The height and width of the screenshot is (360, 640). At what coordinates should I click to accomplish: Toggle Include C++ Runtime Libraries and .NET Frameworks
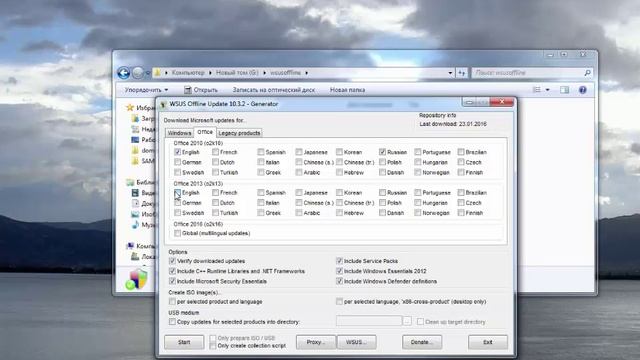click(172, 271)
